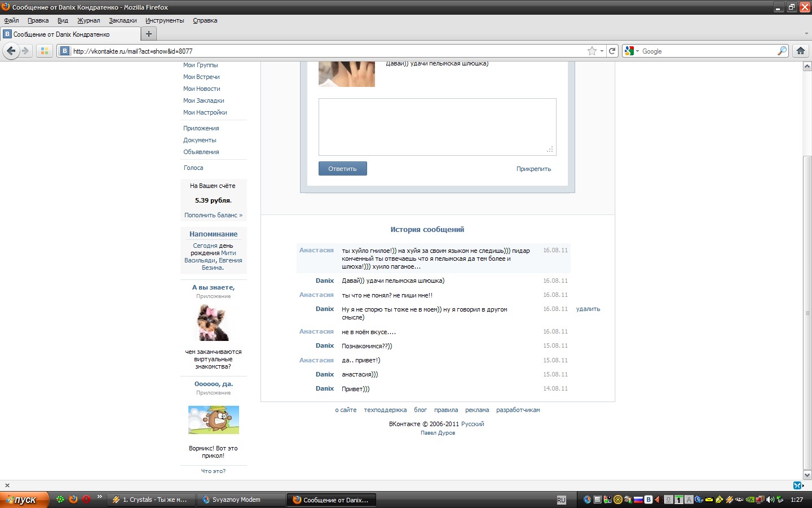Click the удалить link
This screenshot has width=812, height=508.
click(x=588, y=309)
